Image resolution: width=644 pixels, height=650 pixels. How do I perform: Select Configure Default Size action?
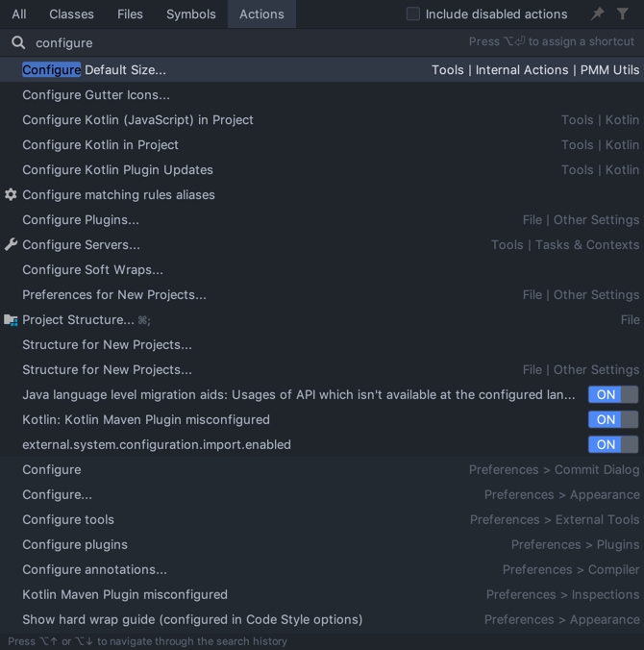(x=94, y=69)
